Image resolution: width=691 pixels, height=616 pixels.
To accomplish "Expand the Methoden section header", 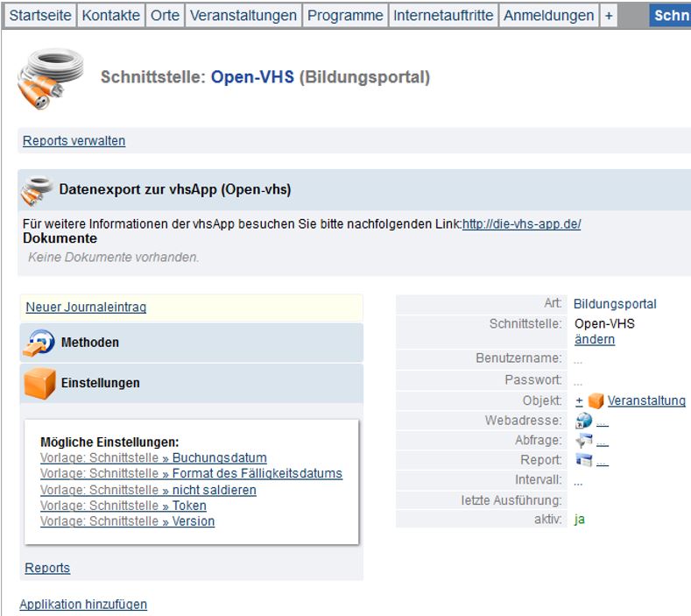I will pyautogui.click(x=90, y=343).
